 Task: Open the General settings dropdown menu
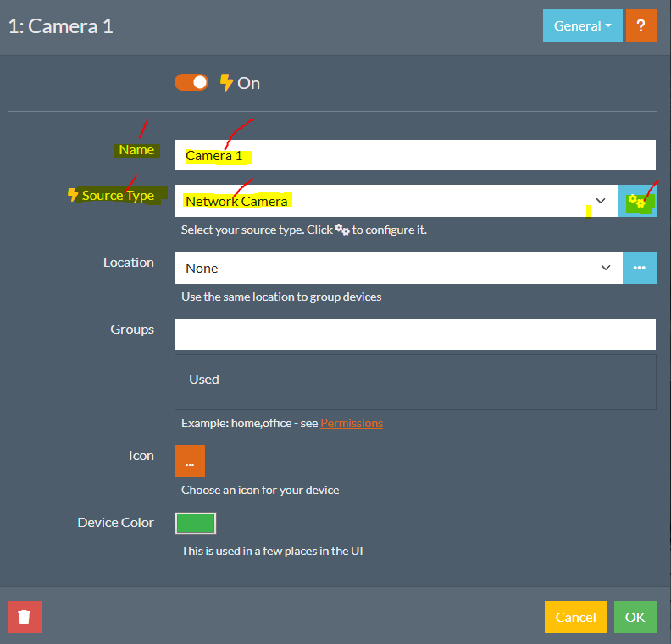(582, 25)
